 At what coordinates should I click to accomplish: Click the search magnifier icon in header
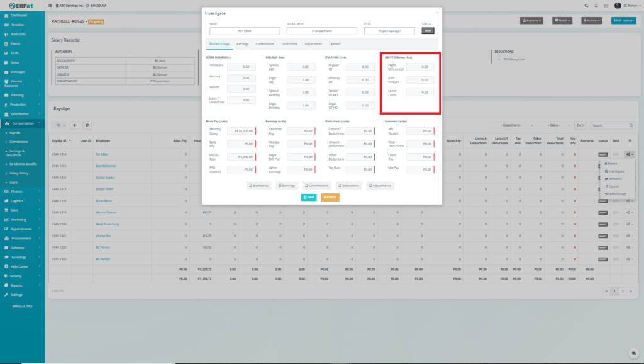click(586, 5)
